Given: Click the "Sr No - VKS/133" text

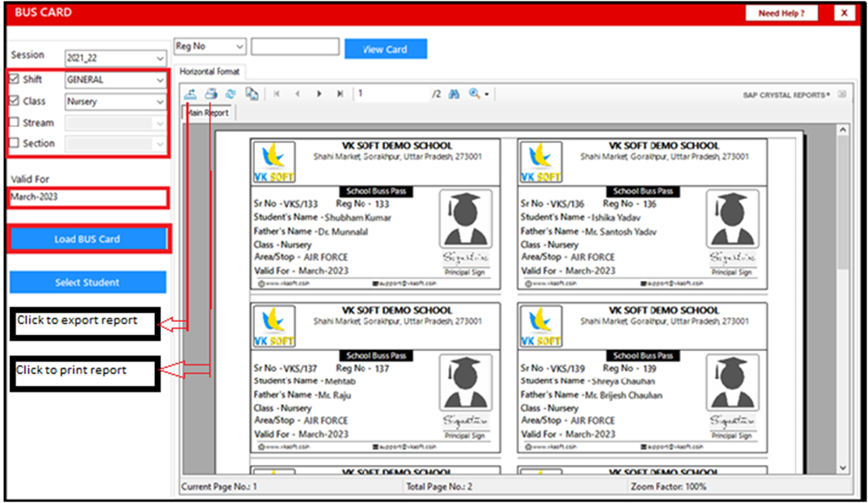Looking at the screenshot, I should point(286,204).
